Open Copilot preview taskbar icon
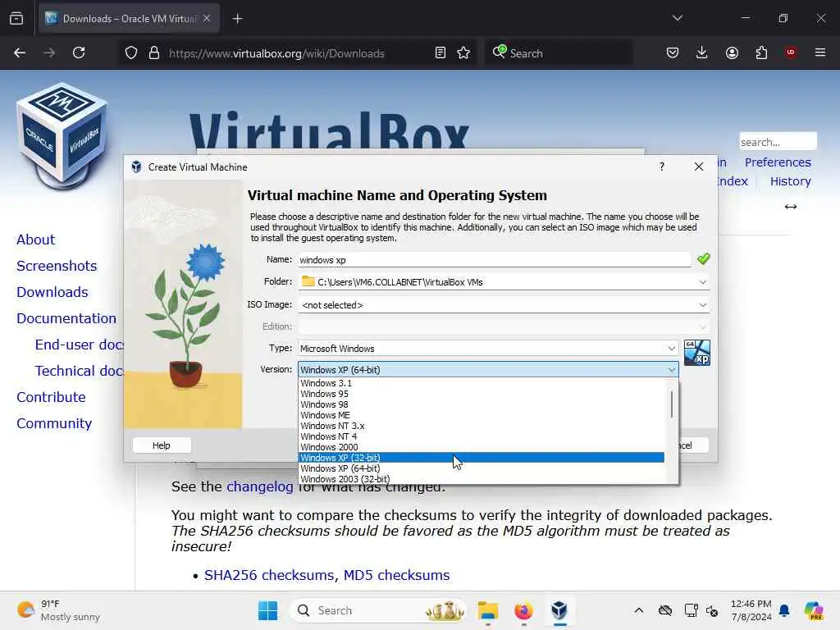Image resolution: width=840 pixels, height=630 pixels. pos(814,610)
